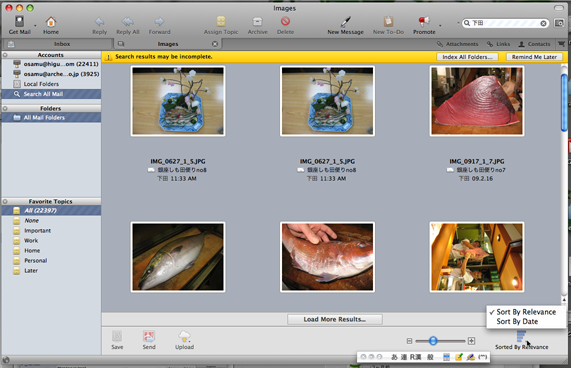Open the Attachments view

[x=457, y=44]
